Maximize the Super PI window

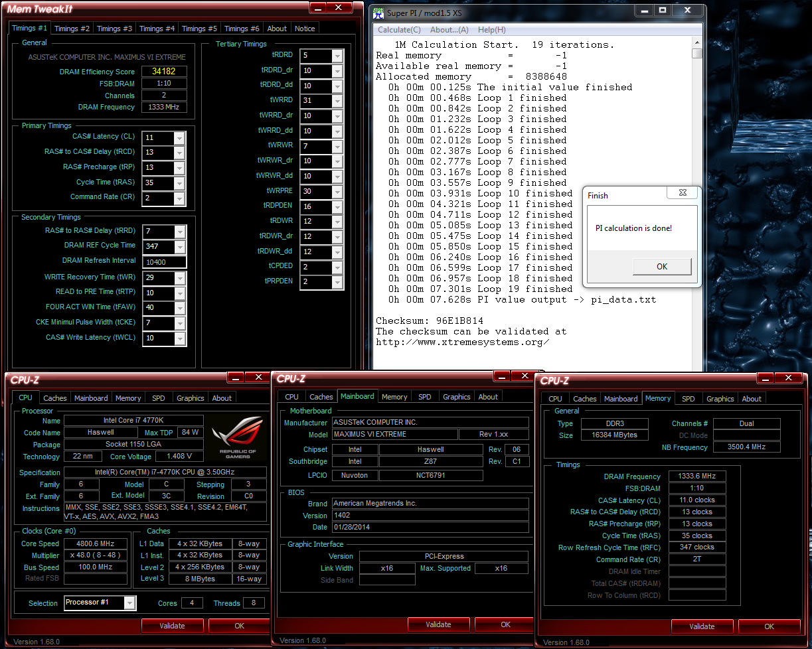click(662, 10)
